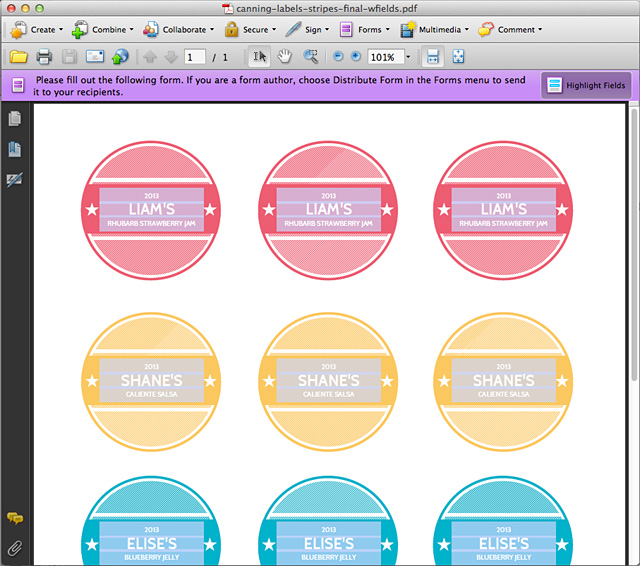The width and height of the screenshot is (640, 566).
Task: Toggle Fit one full page view
Action: (458, 57)
